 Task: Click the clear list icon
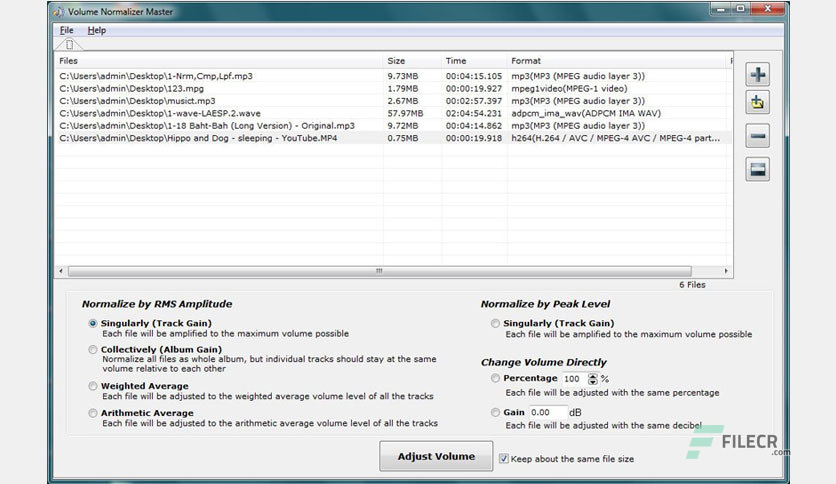758,170
